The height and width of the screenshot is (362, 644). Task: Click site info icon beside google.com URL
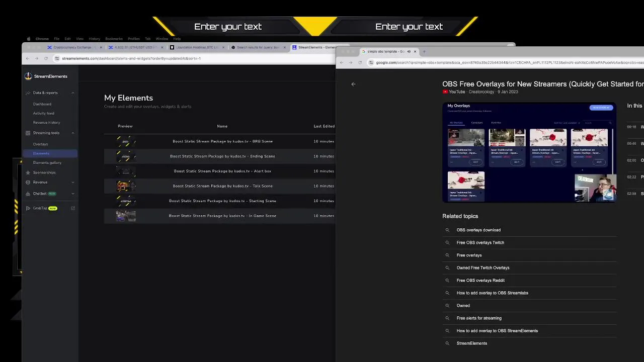point(371,62)
